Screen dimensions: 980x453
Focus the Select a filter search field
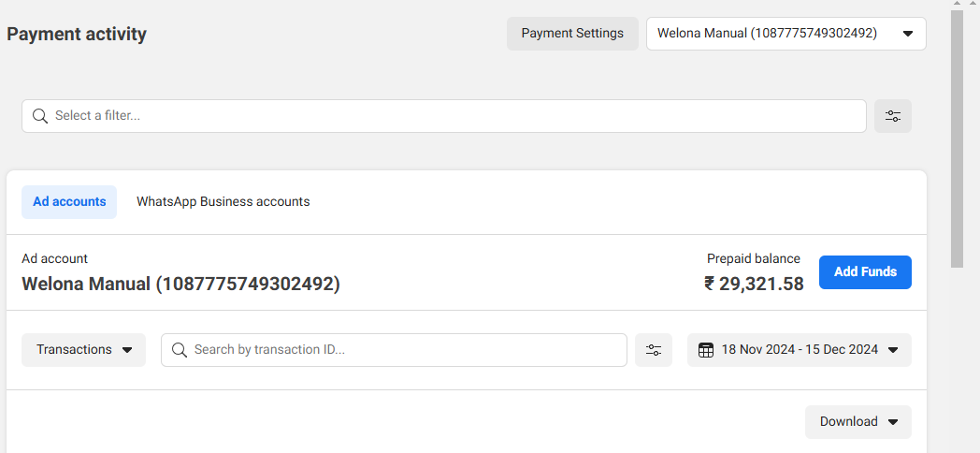pyautogui.click(x=444, y=116)
